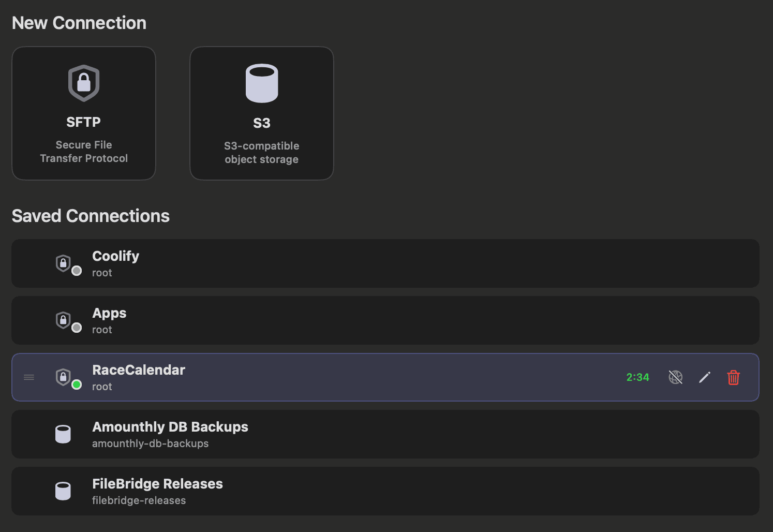
Task: Click the filebridge-releases bucket name
Action: point(139,500)
